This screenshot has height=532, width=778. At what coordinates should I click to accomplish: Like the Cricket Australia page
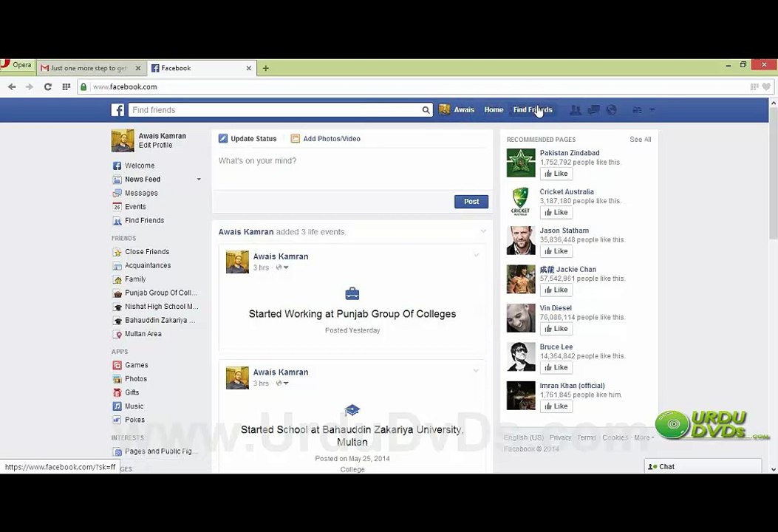pos(556,212)
